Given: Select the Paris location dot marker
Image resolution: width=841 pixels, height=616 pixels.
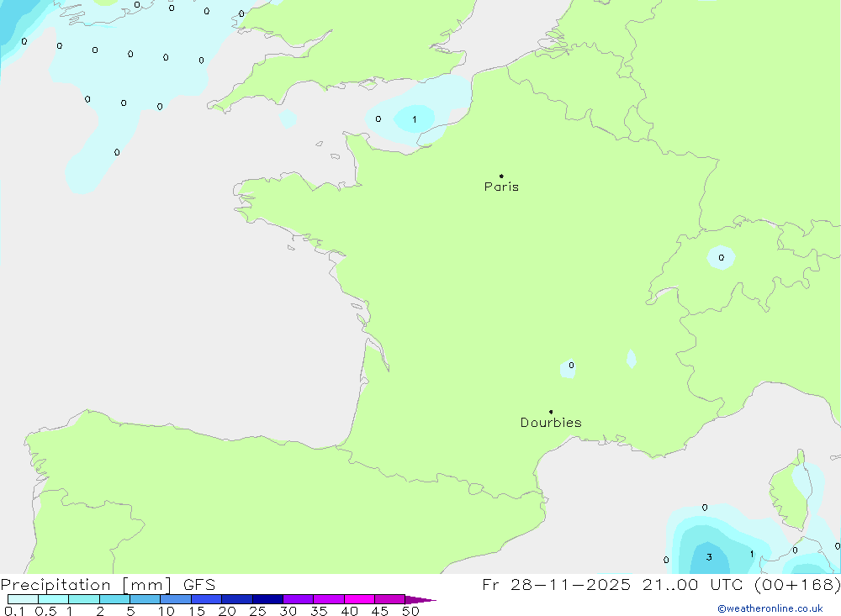Looking at the screenshot, I should point(501,176).
